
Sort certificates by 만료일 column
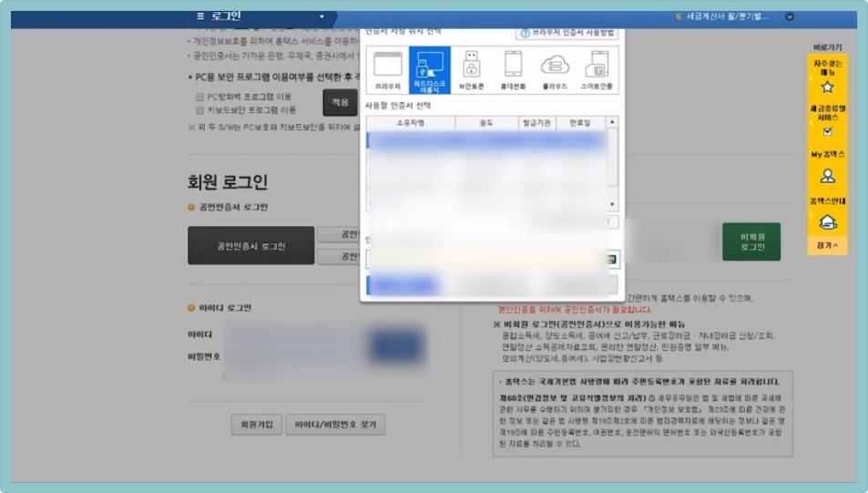[x=581, y=123]
